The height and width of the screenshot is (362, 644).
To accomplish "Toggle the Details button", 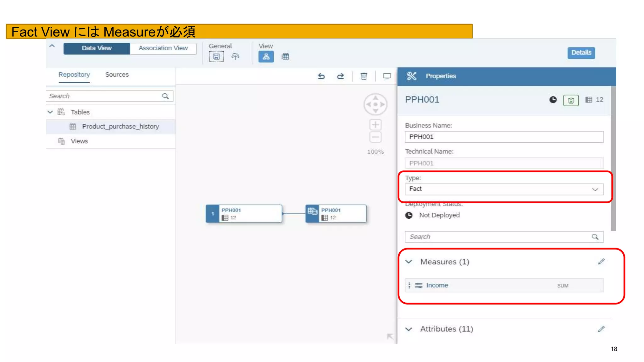I will point(581,52).
